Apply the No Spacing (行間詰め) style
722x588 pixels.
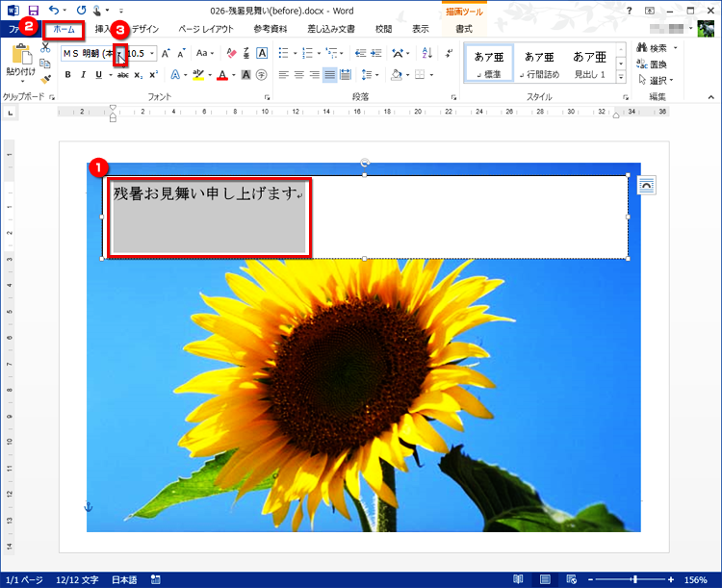[x=539, y=64]
